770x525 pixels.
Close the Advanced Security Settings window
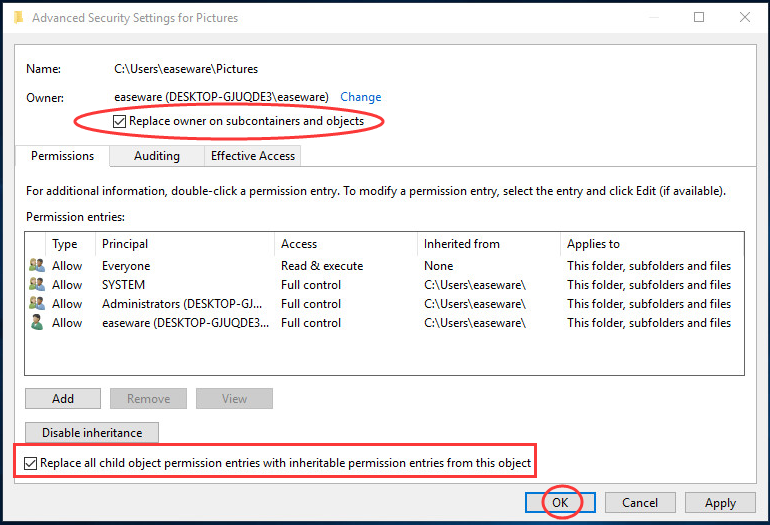(744, 17)
